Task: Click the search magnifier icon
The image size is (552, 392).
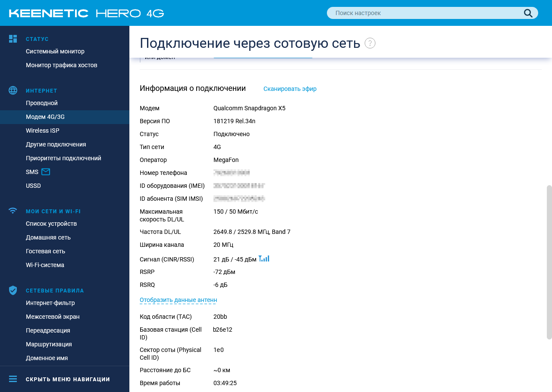Action: click(528, 13)
